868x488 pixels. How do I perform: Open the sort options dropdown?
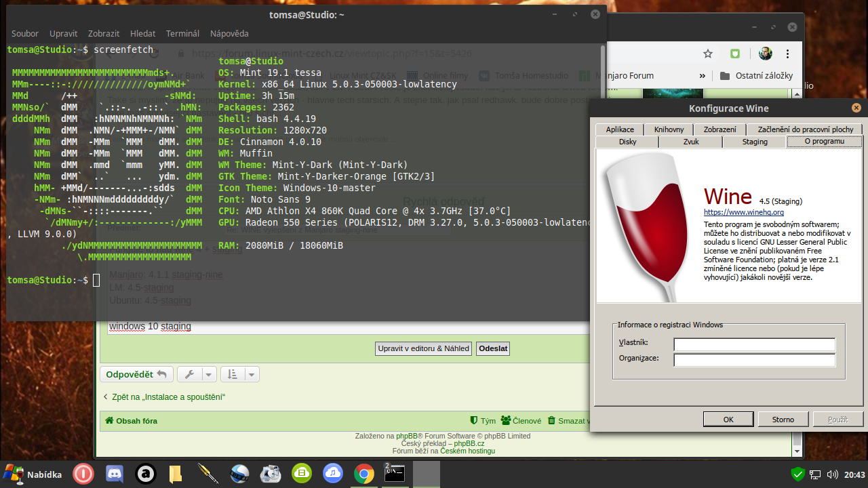coord(240,374)
